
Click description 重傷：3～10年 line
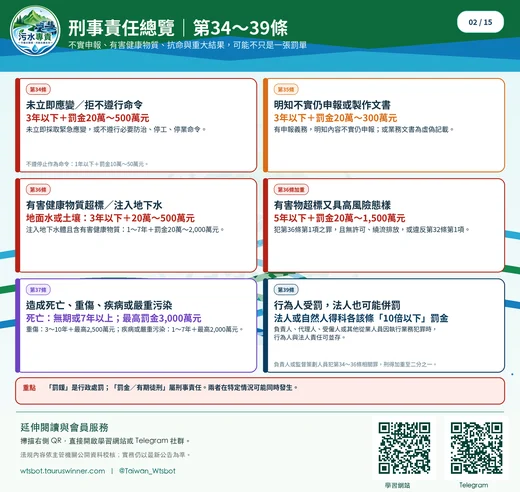(135, 330)
